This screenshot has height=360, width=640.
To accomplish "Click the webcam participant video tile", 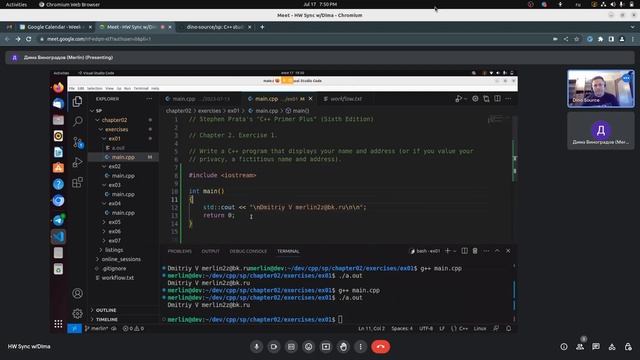I will [x=601, y=89].
